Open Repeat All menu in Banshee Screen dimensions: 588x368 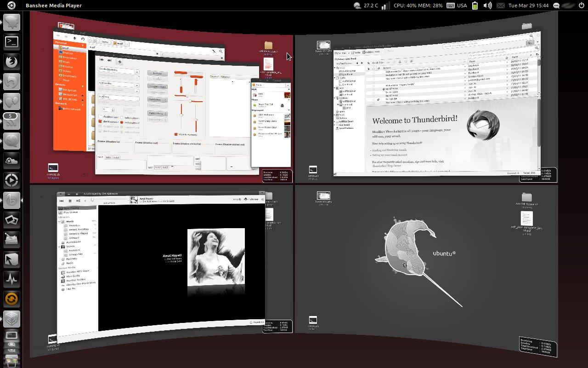tap(256, 322)
